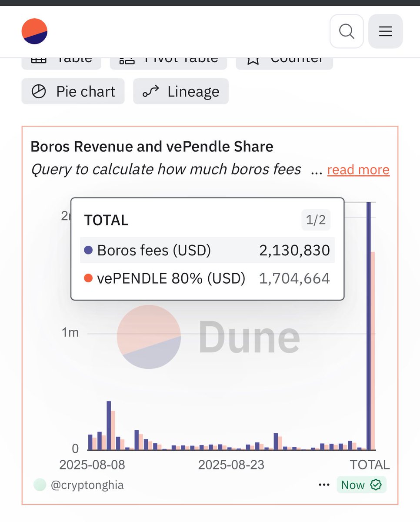This screenshot has width=420, height=522.
Task: Select the vePENDLE 80% (USD) legend row
Action: pos(207,278)
